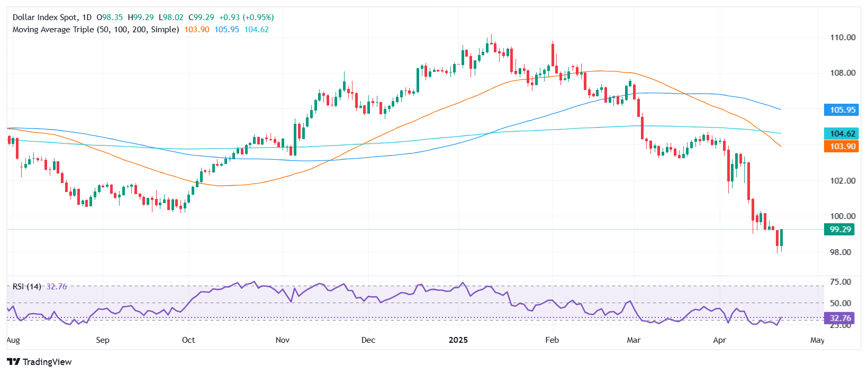Click the 75.00 level on the RSI scale
This screenshot has width=868, height=374.
pos(840,282)
